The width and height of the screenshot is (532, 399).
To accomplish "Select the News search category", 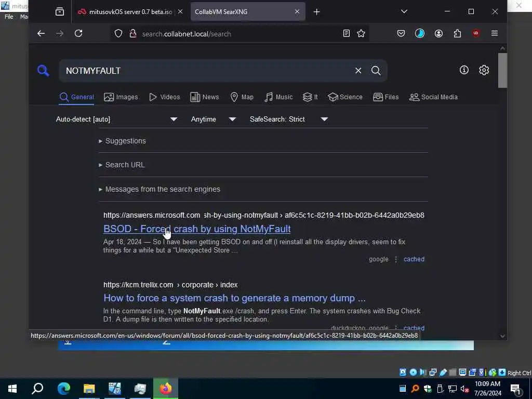I will [x=205, y=97].
